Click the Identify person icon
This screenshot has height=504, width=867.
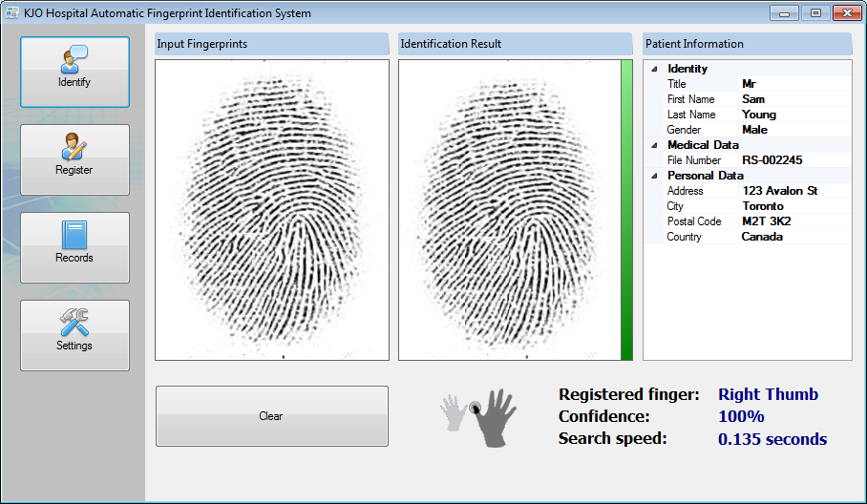tap(74, 59)
